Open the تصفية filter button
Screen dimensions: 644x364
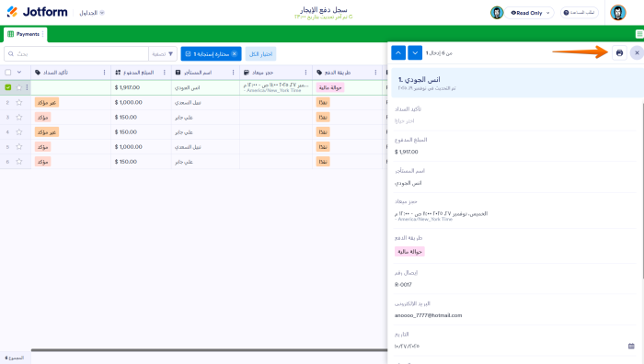click(x=163, y=53)
